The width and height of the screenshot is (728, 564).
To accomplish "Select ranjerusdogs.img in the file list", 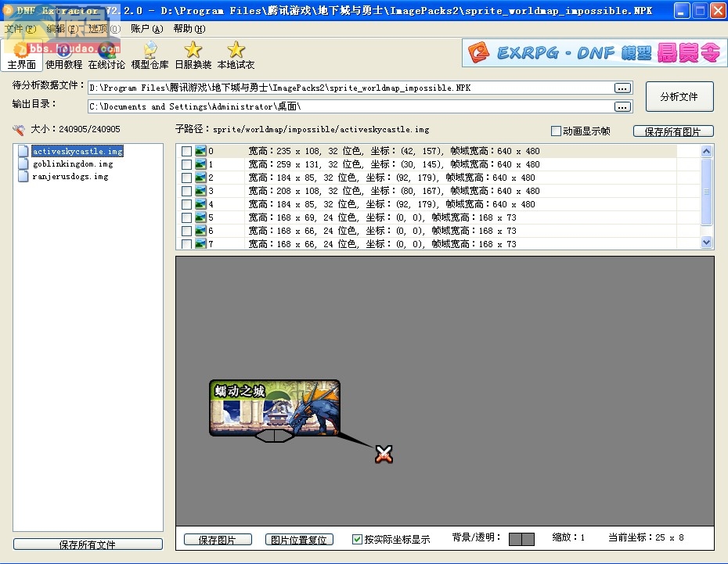I will pyautogui.click(x=70, y=176).
